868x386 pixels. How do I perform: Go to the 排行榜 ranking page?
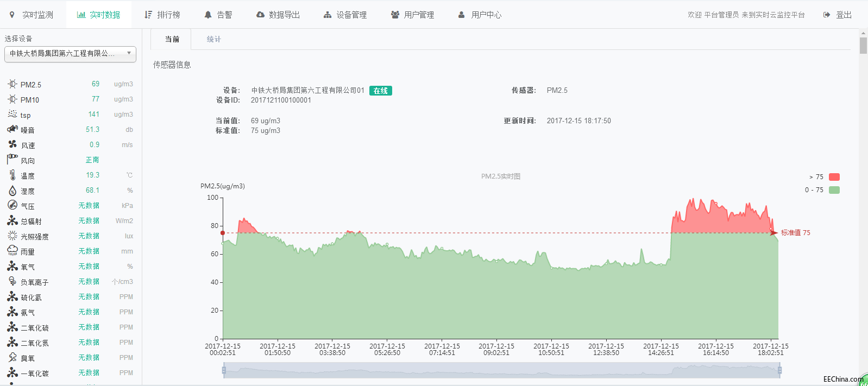point(162,15)
